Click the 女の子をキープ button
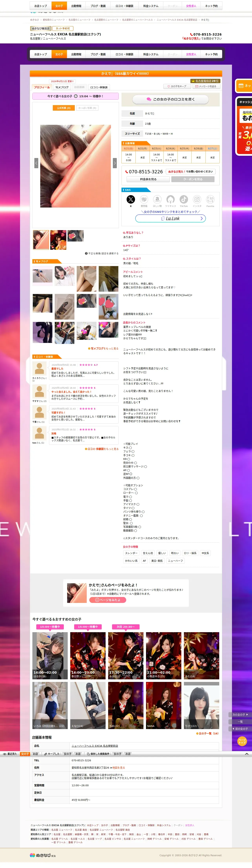 pos(177,86)
